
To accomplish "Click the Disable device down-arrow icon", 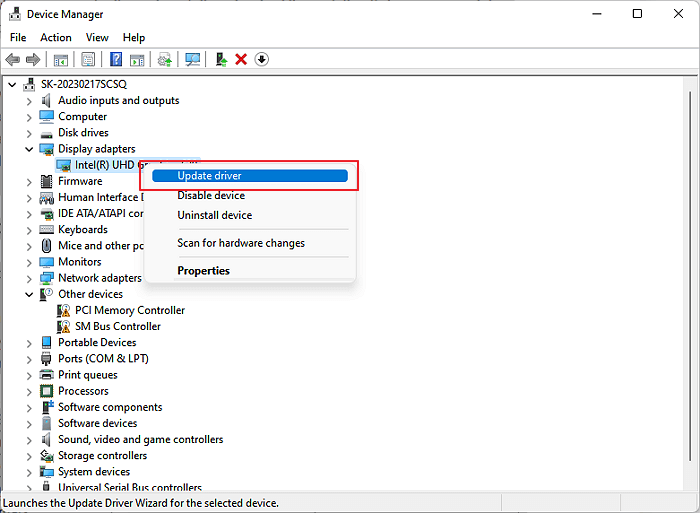I will click(262, 59).
